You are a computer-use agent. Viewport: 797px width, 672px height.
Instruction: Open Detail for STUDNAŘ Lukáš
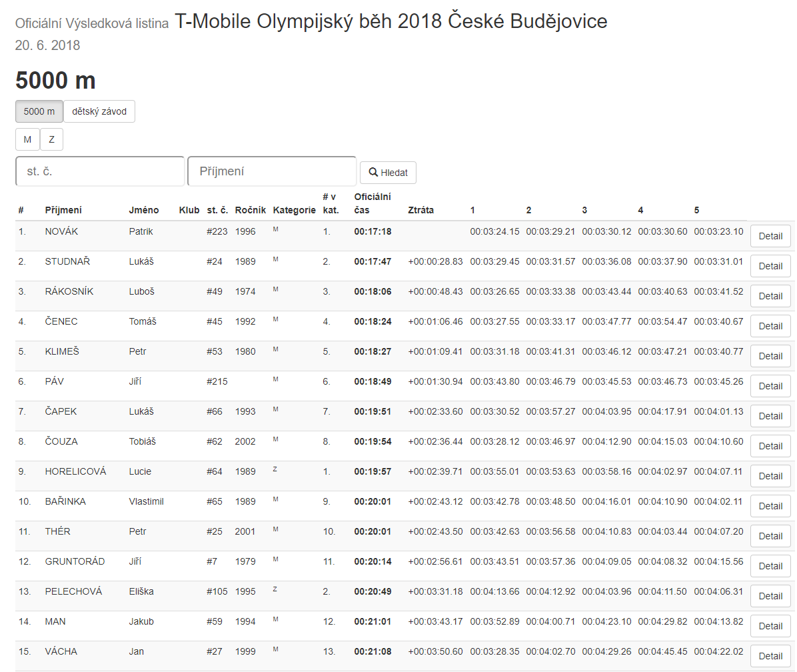pyautogui.click(x=770, y=266)
